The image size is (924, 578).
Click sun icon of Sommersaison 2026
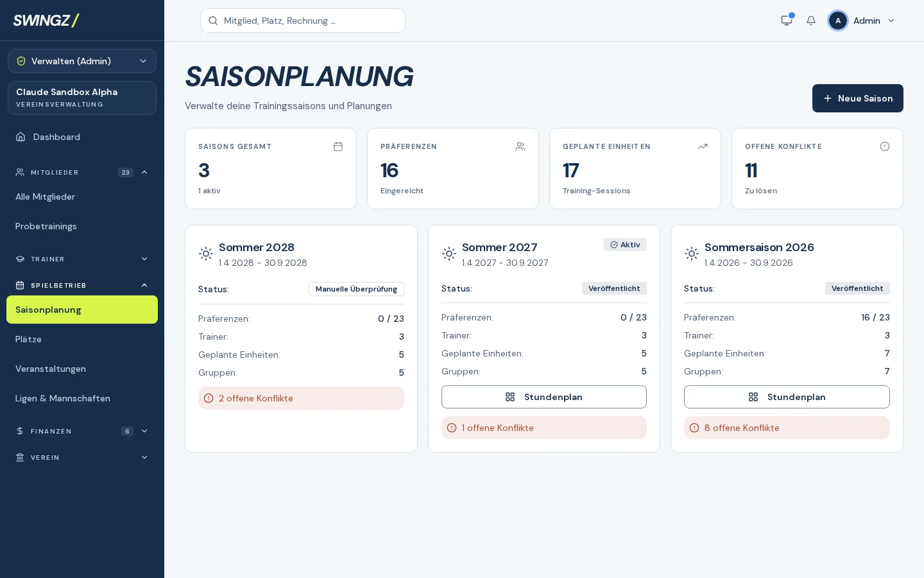692,254
